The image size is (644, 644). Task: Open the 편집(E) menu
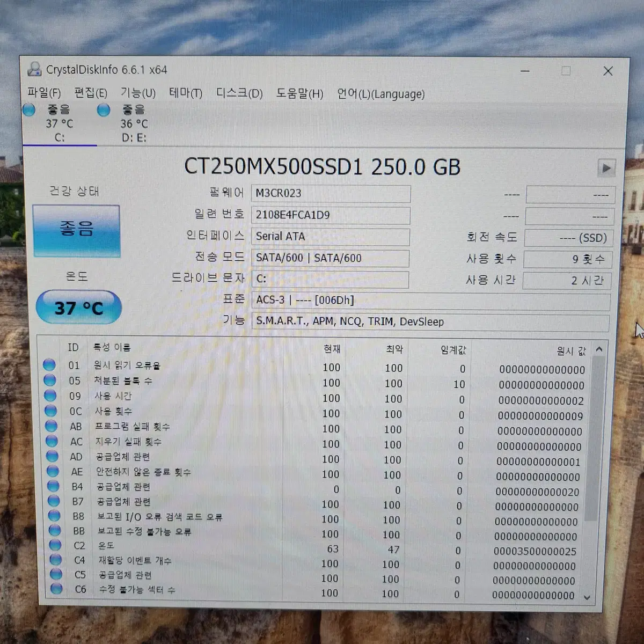click(x=91, y=93)
